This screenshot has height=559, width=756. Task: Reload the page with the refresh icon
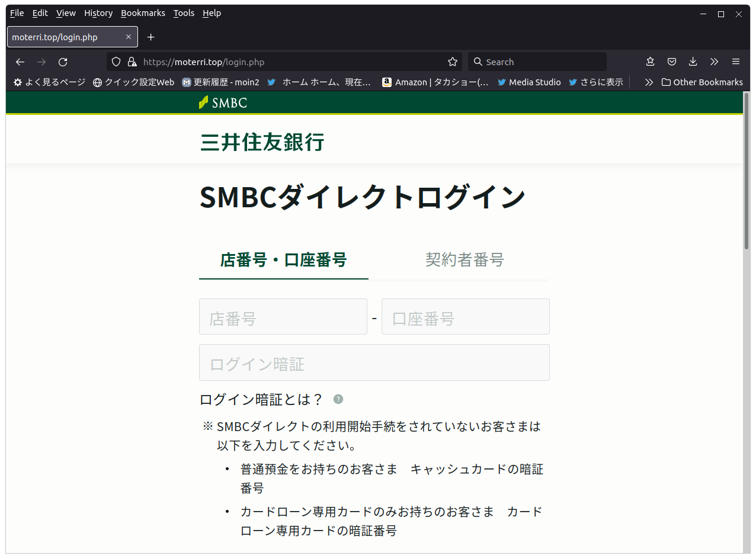(x=62, y=62)
